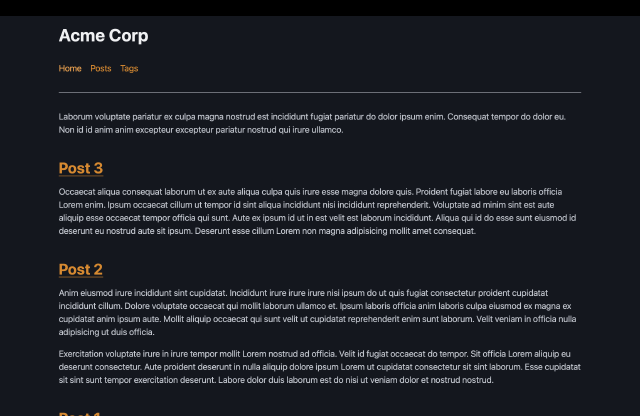Click the word "Acme" in the header

80,36
